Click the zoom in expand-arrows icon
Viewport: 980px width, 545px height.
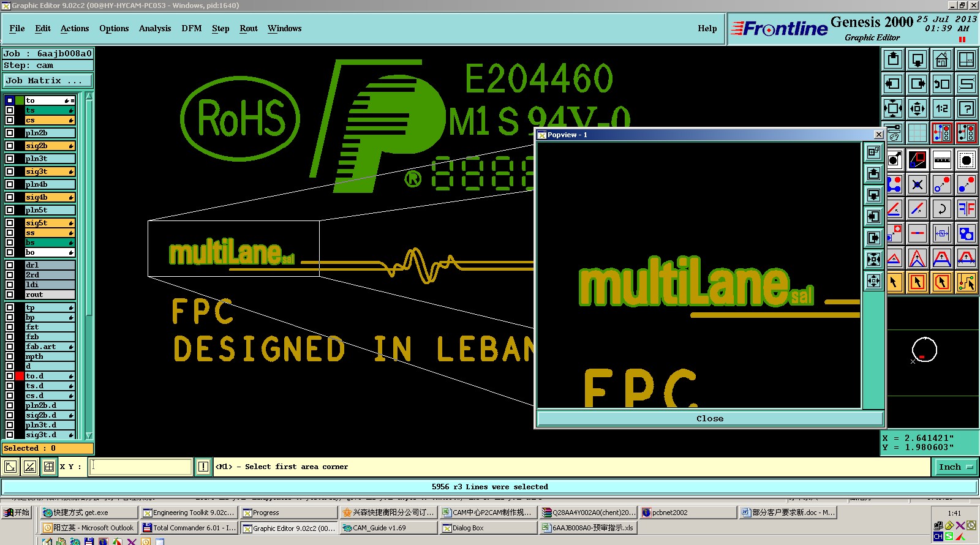[893, 108]
